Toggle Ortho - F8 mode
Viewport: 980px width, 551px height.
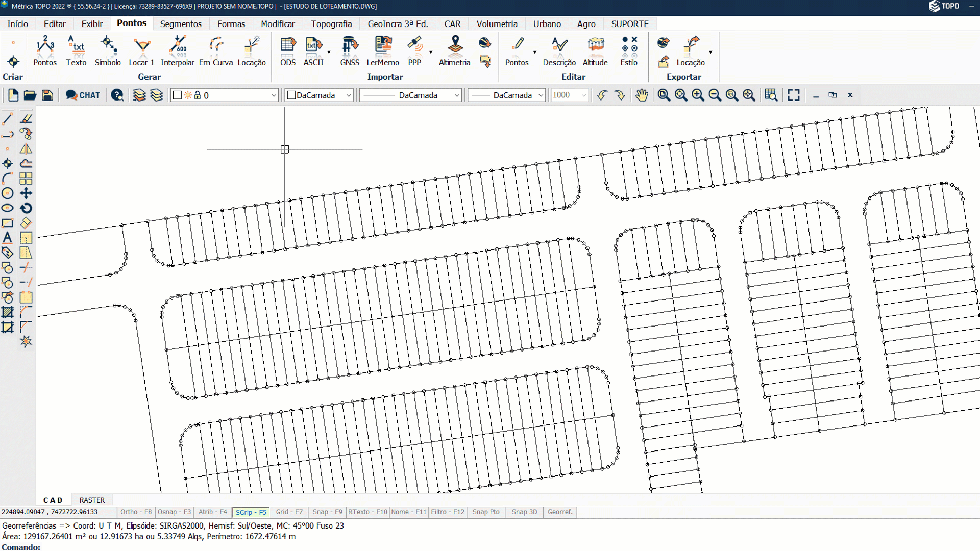point(136,512)
